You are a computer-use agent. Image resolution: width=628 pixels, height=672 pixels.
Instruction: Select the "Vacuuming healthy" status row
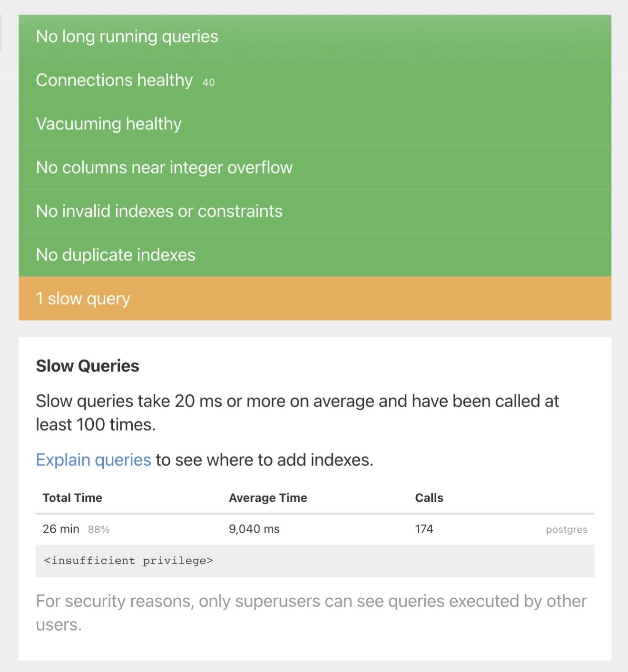coord(109,124)
